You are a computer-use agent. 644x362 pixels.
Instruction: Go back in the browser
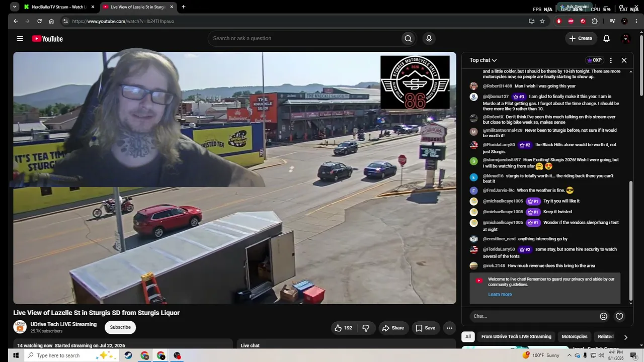pos(16,21)
